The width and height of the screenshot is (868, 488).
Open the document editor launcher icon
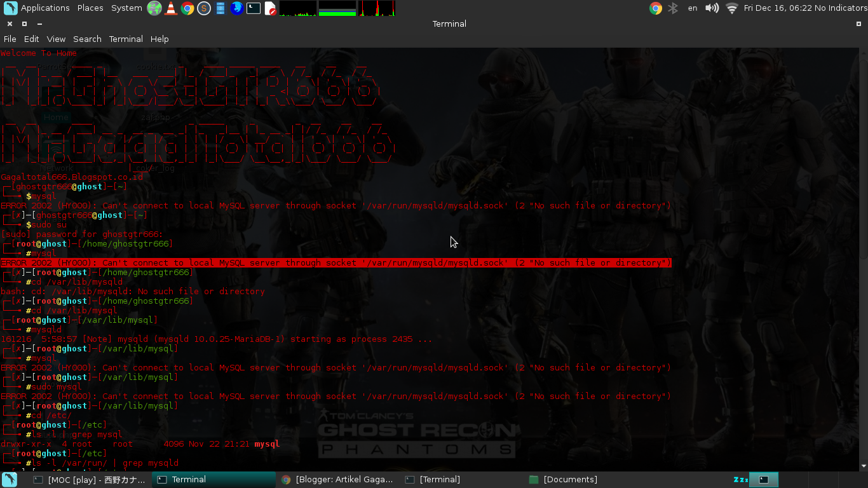[x=270, y=8]
